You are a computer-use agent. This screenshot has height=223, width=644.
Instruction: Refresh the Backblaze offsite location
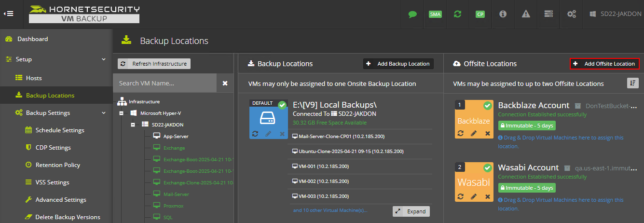click(x=461, y=133)
